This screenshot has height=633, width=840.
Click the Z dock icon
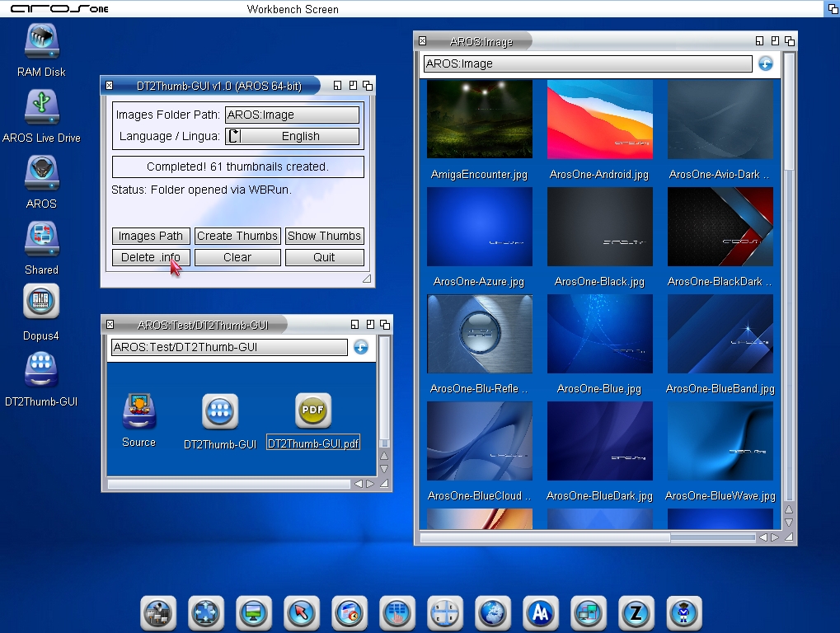(x=636, y=613)
